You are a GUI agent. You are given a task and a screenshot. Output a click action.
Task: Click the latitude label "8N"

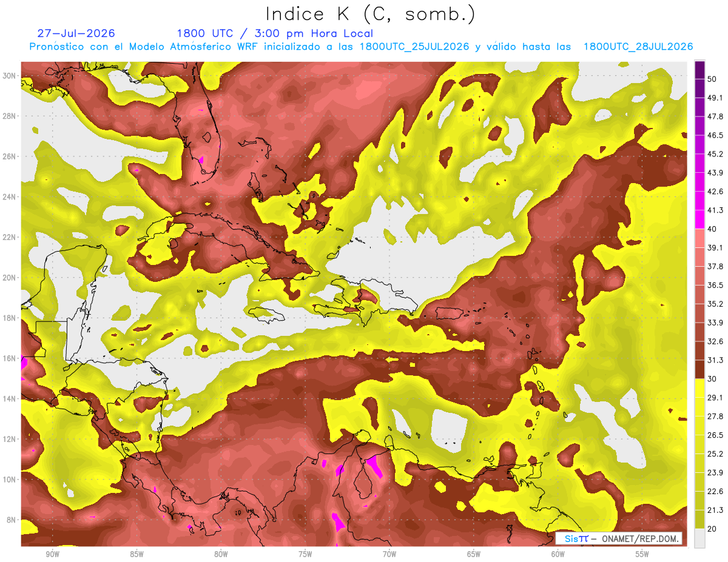pos(12,520)
